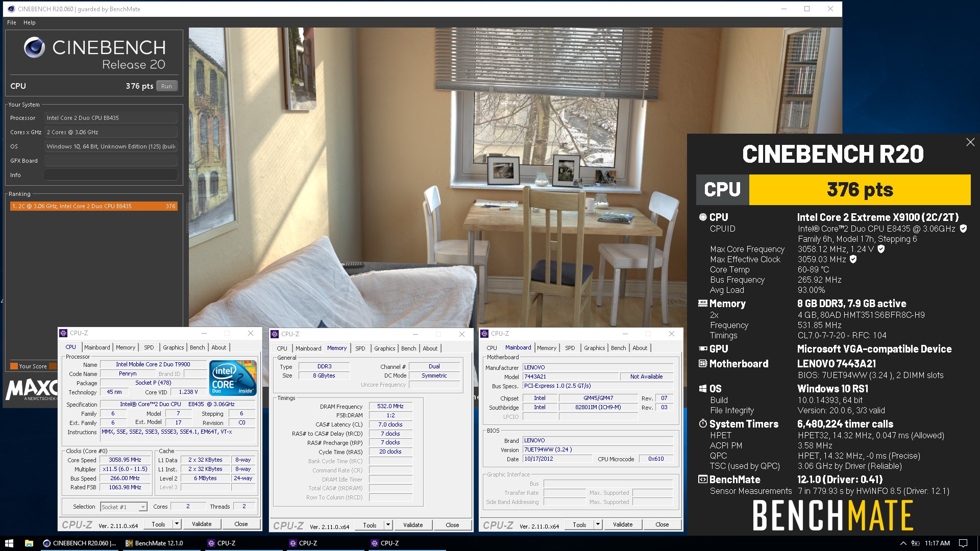Click the Cinebench title bar app icon
The width and height of the screenshot is (980, 551).
(x=11, y=9)
